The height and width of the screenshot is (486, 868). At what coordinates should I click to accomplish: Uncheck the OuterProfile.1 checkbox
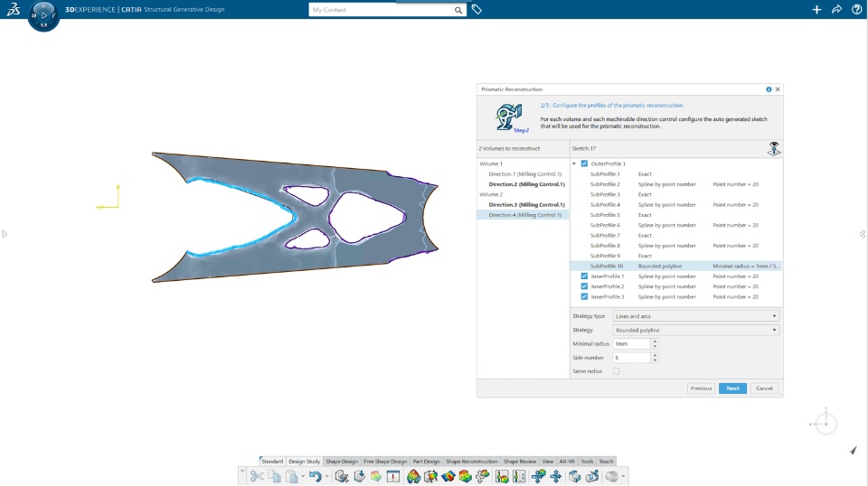584,164
